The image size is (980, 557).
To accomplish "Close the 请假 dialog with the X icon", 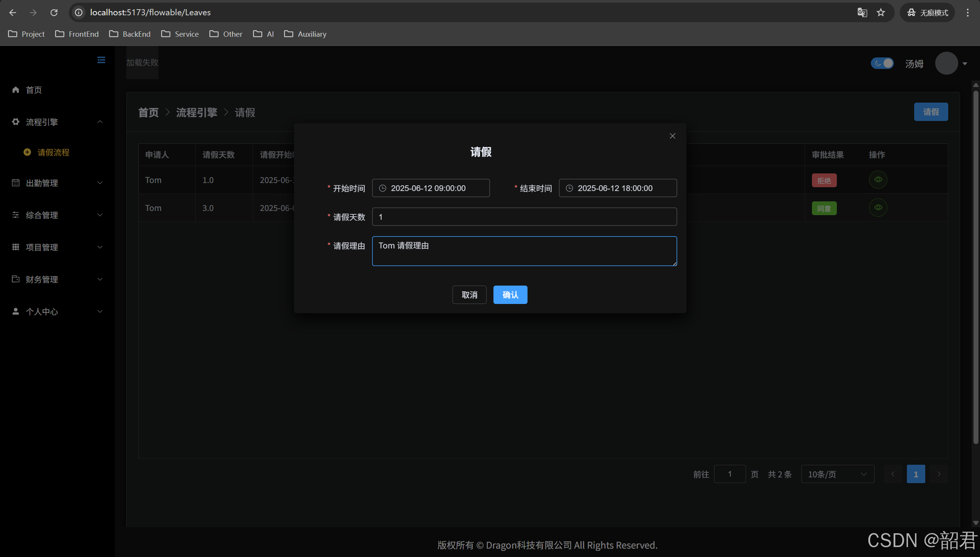I will [672, 136].
